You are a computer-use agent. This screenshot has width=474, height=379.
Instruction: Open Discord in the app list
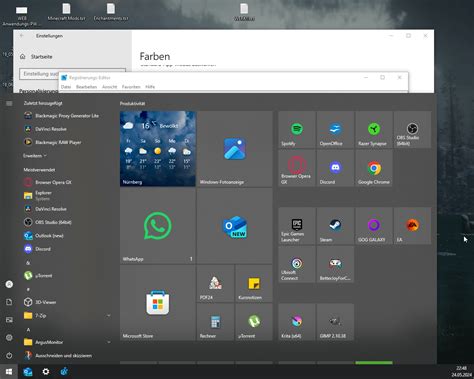tap(67, 249)
